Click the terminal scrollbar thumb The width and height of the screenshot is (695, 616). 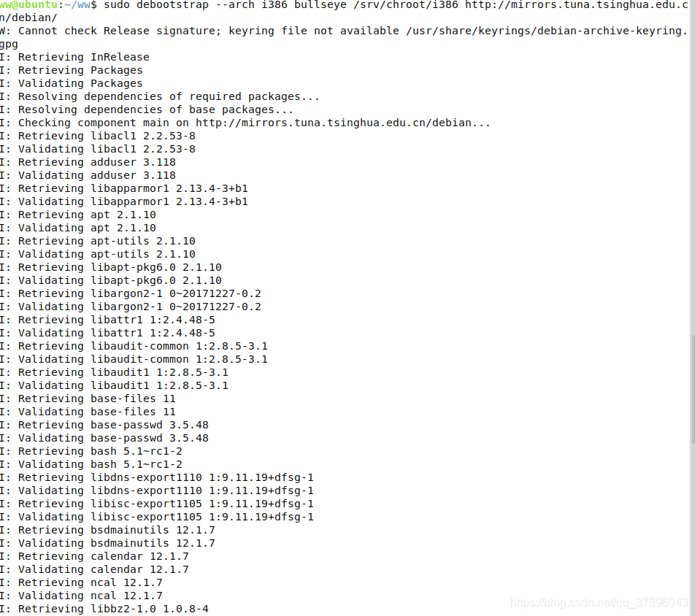click(693, 389)
